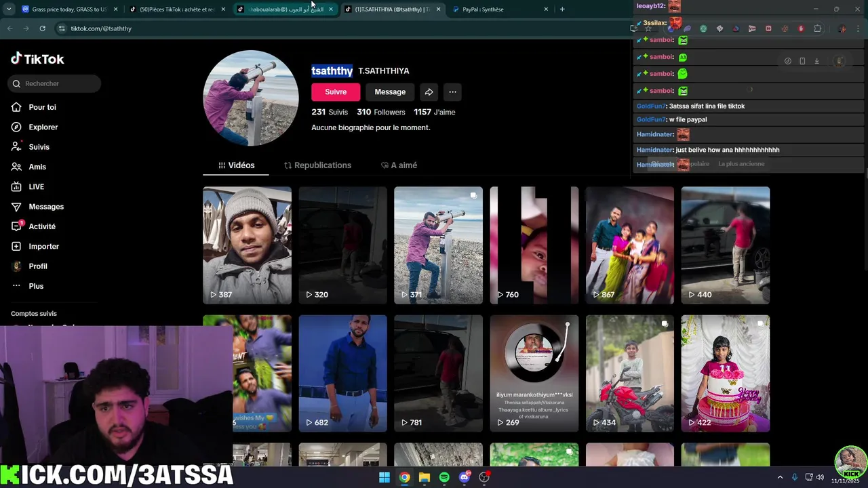This screenshot has width=868, height=488.
Task: Open Messages from the sidebar
Action: click(x=46, y=207)
